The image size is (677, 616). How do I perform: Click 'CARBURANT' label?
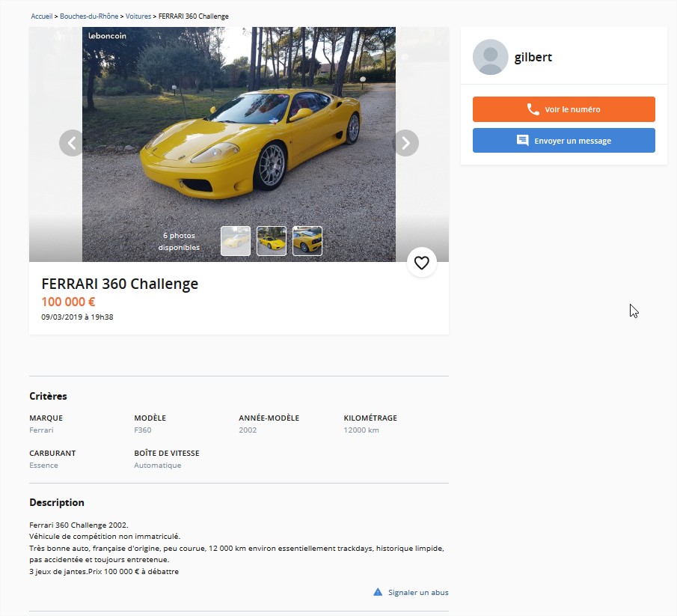click(52, 453)
